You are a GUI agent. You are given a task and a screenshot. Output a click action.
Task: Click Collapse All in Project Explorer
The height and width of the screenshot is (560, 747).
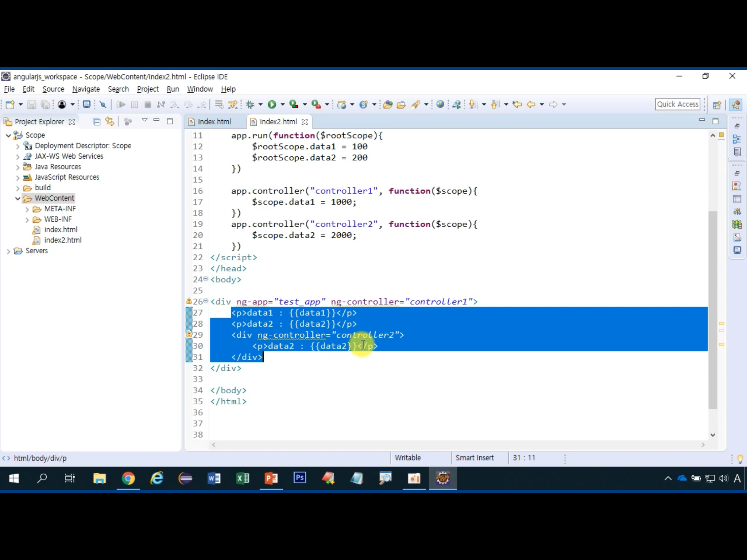[96, 121]
